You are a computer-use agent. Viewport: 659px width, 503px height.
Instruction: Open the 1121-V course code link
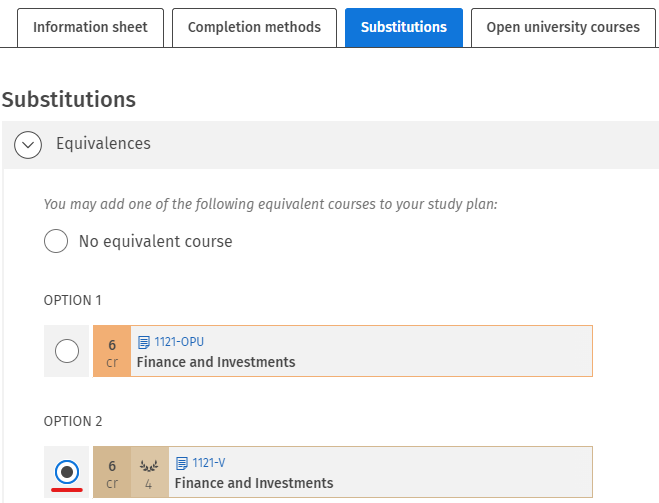tap(211, 463)
